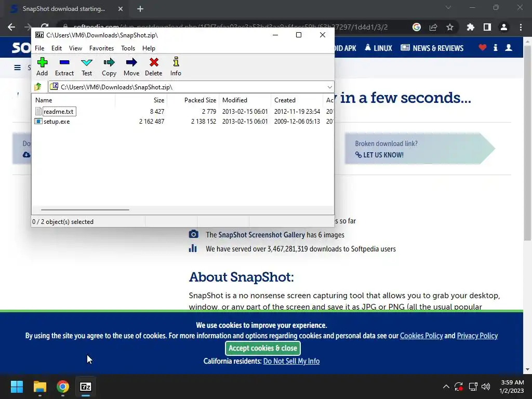532x399 pixels.
Task: Click the setup.exe file icon
Action: [38, 121]
